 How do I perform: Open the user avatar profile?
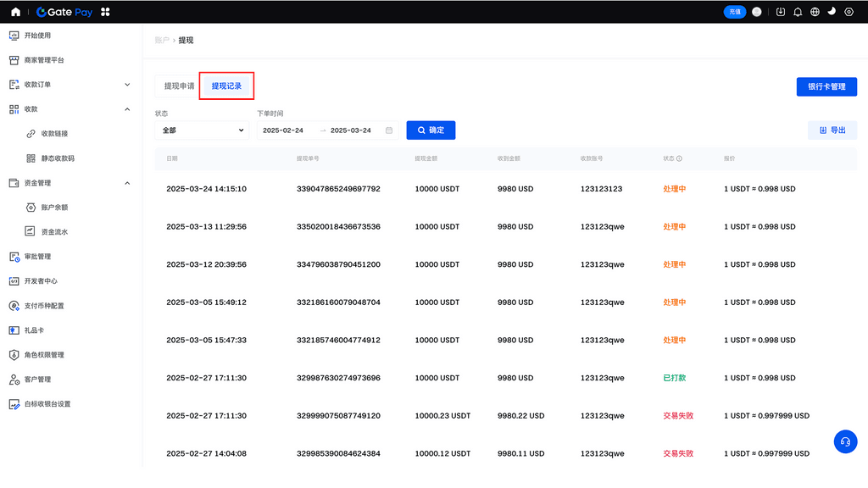(x=757, y=12)
